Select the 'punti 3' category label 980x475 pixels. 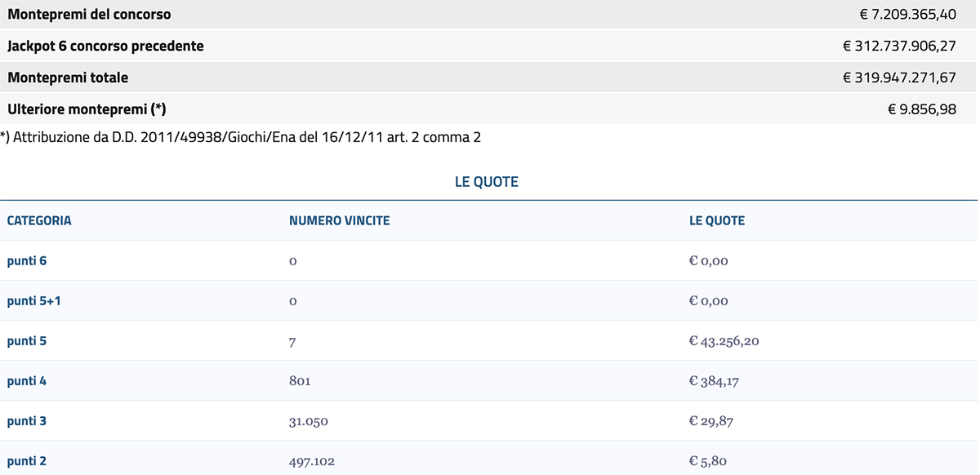point(27,421)
